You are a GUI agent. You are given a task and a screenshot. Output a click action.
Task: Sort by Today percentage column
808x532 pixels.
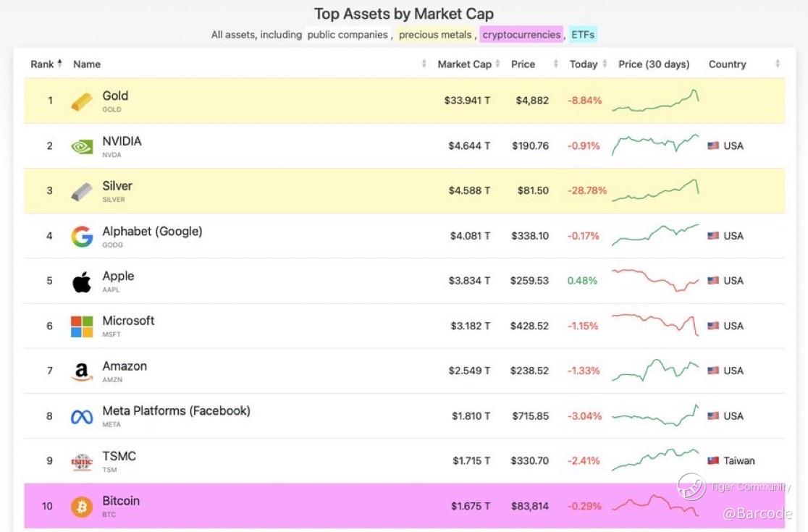point(584,64)
